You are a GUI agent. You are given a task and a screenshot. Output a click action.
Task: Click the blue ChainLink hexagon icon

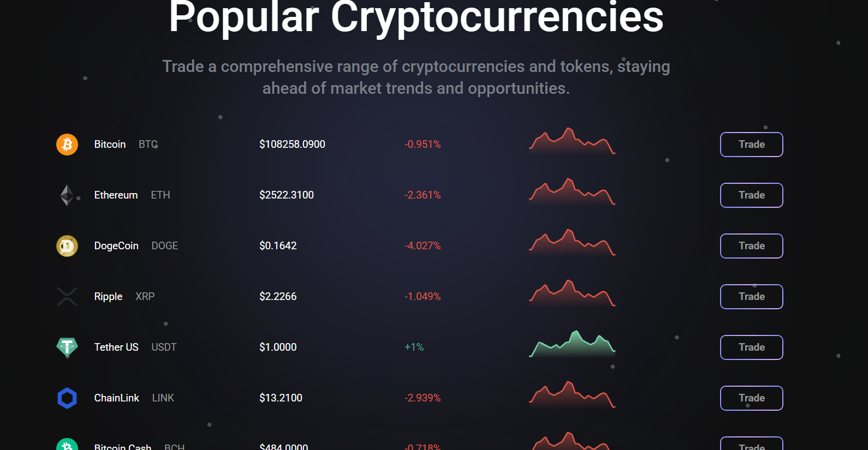coord(67,398)
